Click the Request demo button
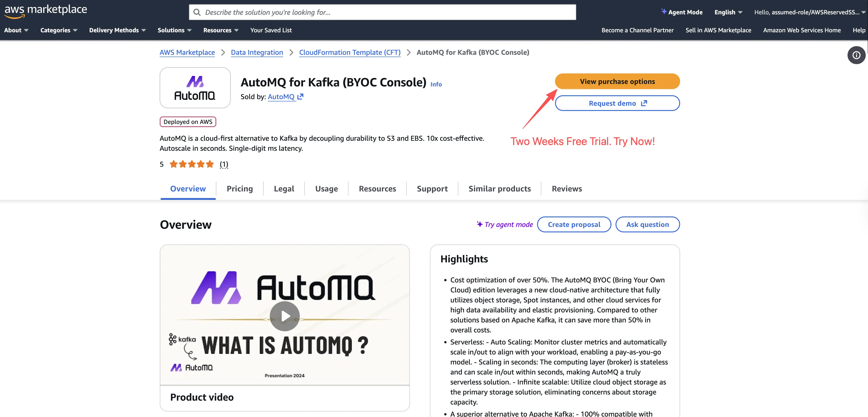This screenshot has height=417, width=868. (617, 103)
